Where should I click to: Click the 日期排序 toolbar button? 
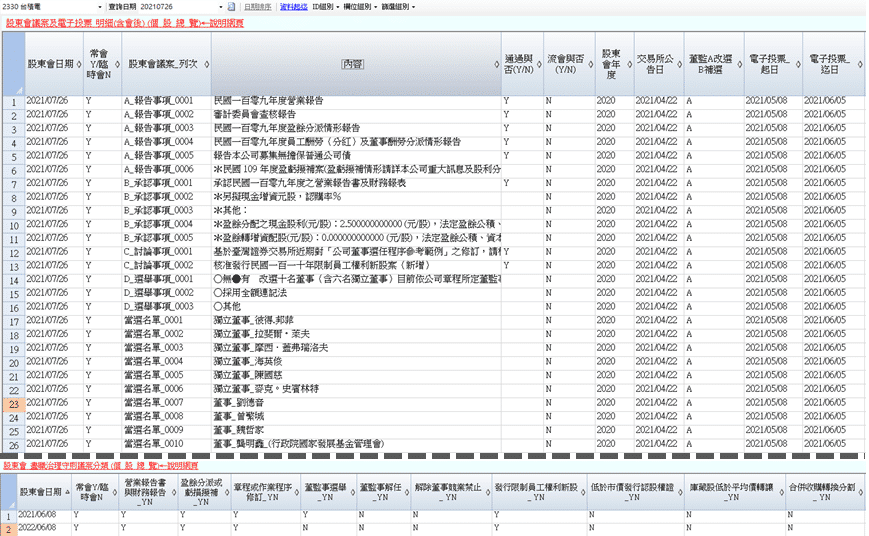pyautogui.click(x=257, y=6)
